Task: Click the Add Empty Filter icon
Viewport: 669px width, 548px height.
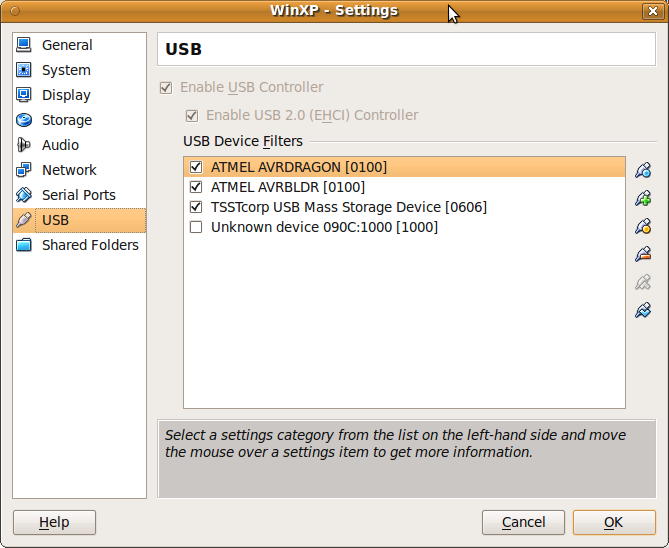Action: click(x=643, y=170)
